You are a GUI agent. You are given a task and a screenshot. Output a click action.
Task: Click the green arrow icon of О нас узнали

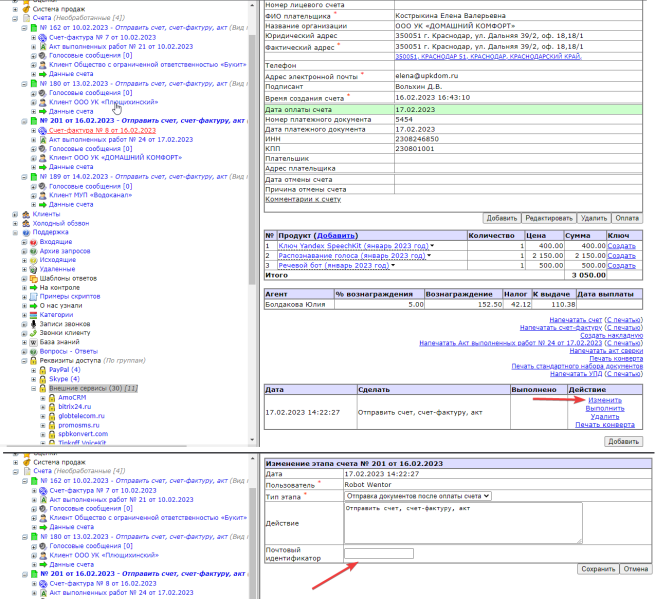pos(33,306)
